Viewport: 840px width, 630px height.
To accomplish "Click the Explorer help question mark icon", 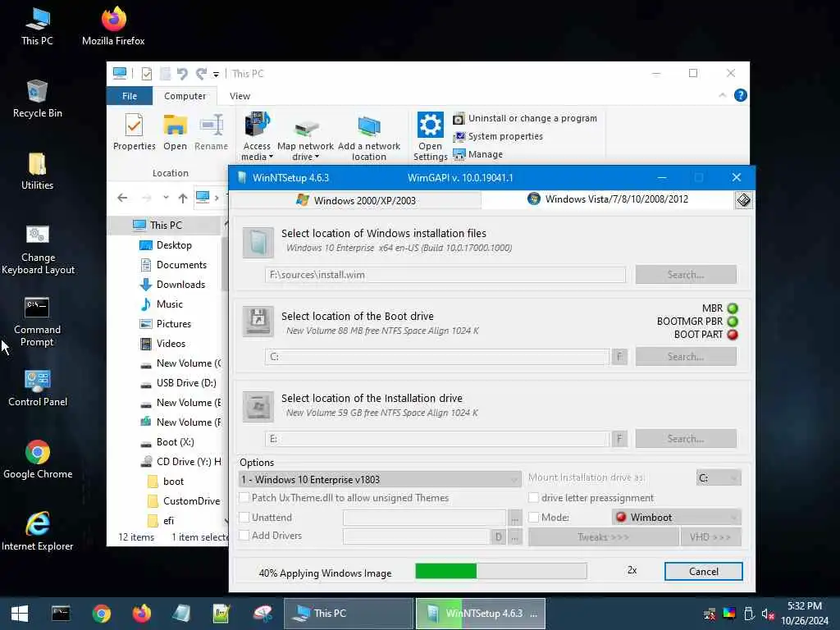I will tap(741, 95).
